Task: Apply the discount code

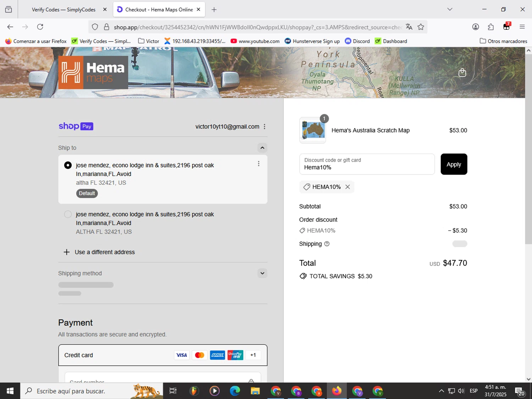Action: [x=454, y=164]
